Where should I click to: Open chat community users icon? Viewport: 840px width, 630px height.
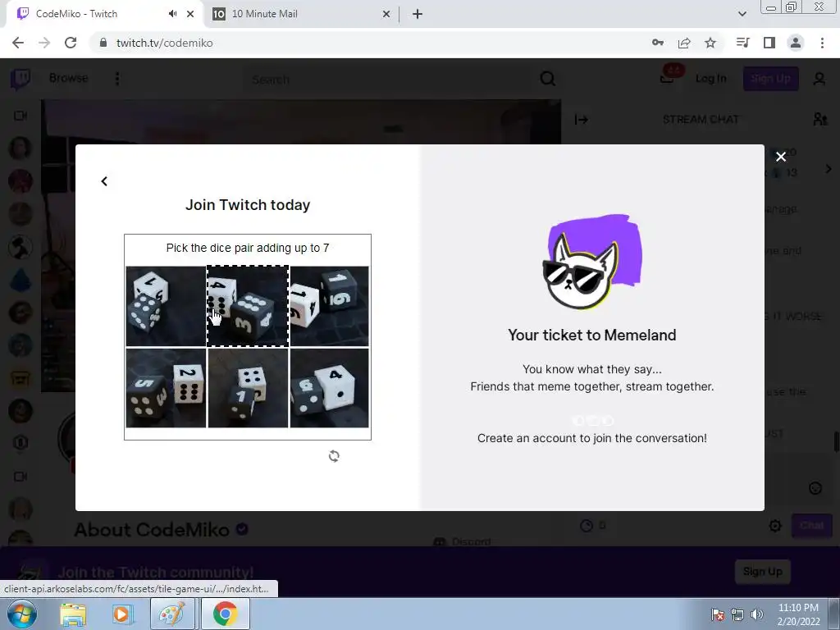[x=819, y=120]
